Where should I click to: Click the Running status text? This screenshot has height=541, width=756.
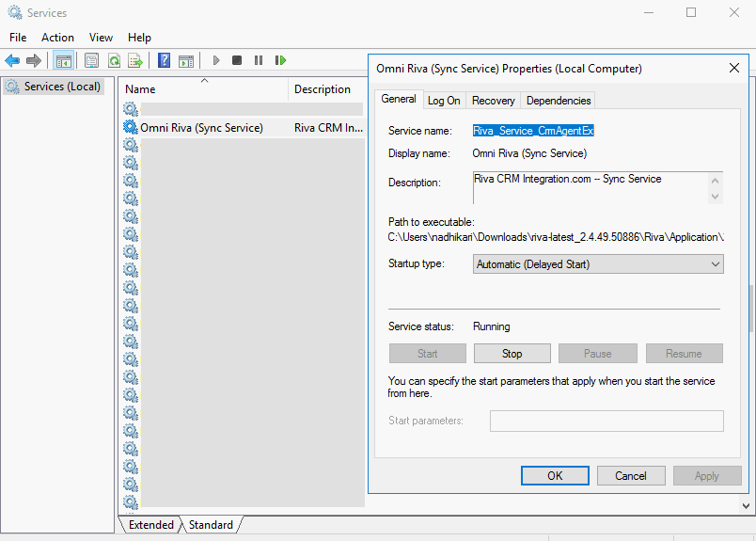point(491,326)
